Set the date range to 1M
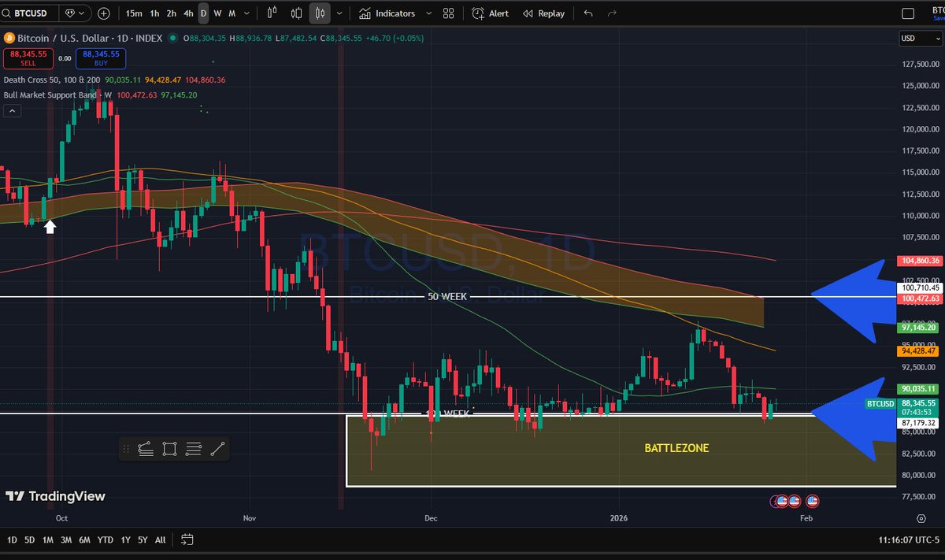945x560 pixels. click(47, 540)
